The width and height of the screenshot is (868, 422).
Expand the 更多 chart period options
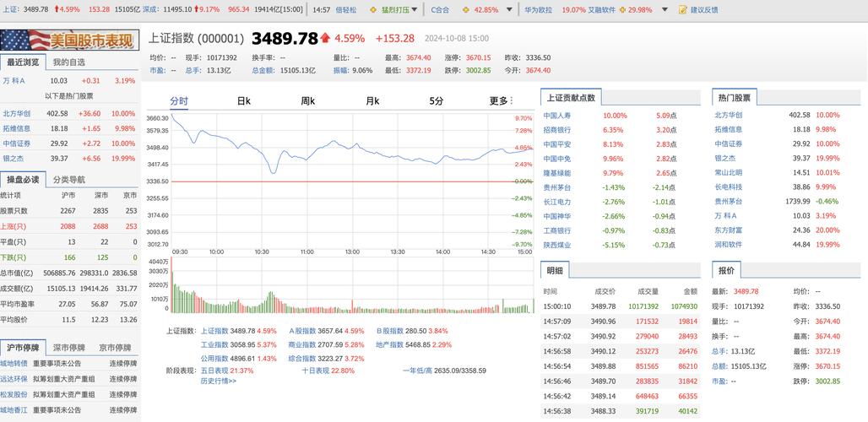click(498, 101)
